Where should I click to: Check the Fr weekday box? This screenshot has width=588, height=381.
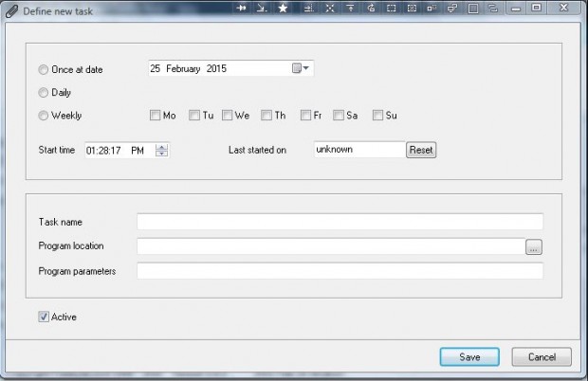(305, 115)
